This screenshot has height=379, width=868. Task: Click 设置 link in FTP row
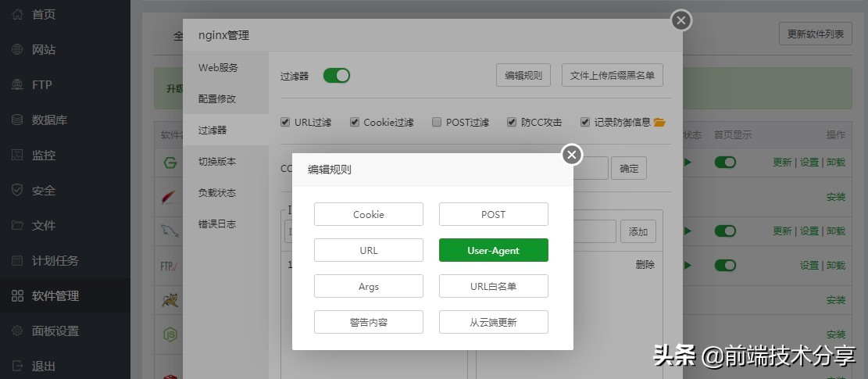[809, 266]
